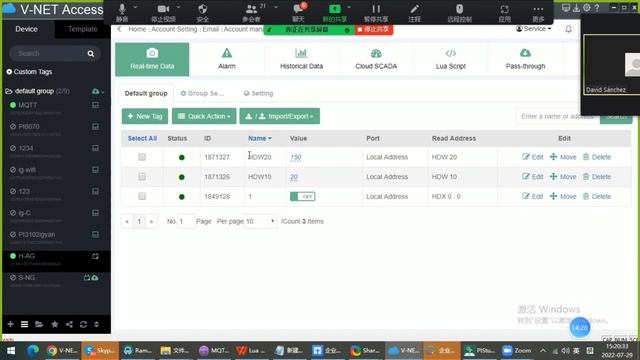Image resolution: width=640 pixels, height=360 pixels.
Task: Go to next page of tags
Action: click(x=151, y=221)
